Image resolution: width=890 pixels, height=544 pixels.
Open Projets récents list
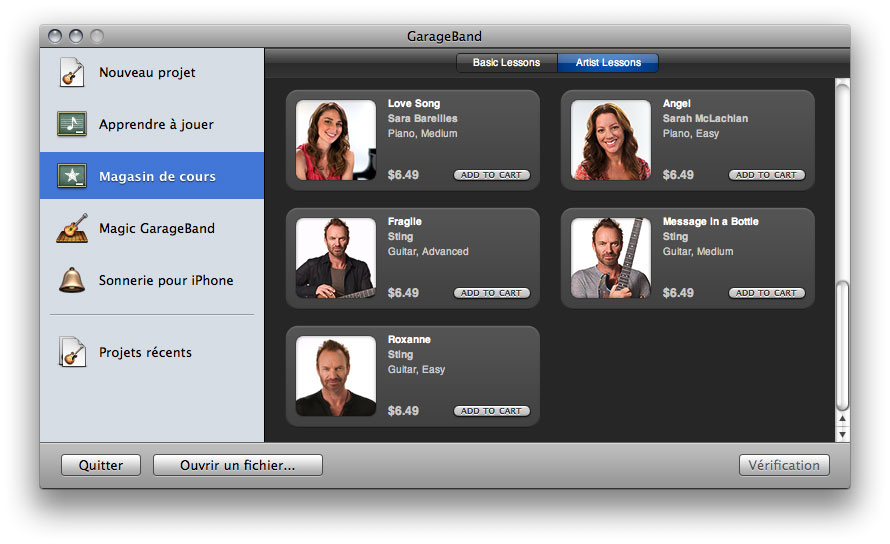[x=152, y=352]
